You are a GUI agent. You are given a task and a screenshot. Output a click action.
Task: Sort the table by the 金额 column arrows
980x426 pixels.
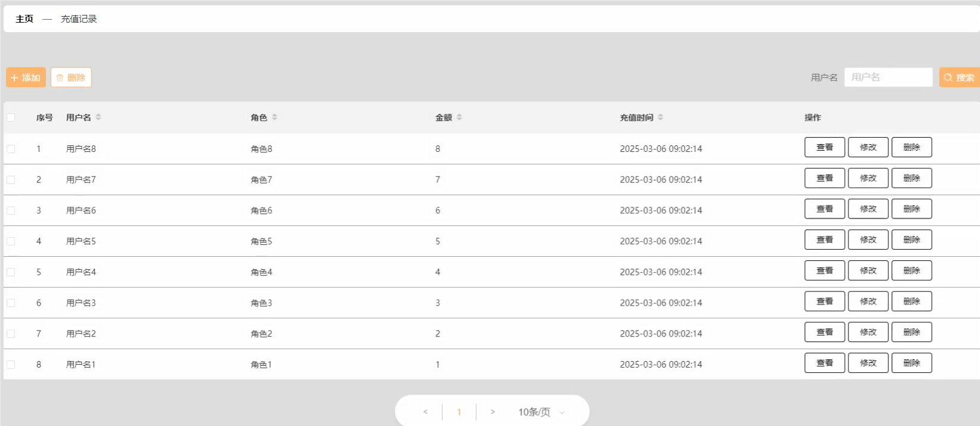point(459,117)
